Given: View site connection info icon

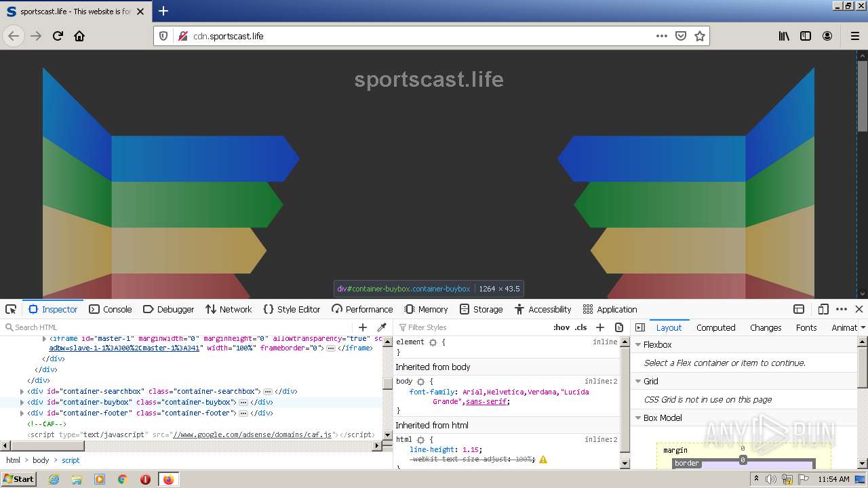Looking at the screenshot, I should click(182, 36).
